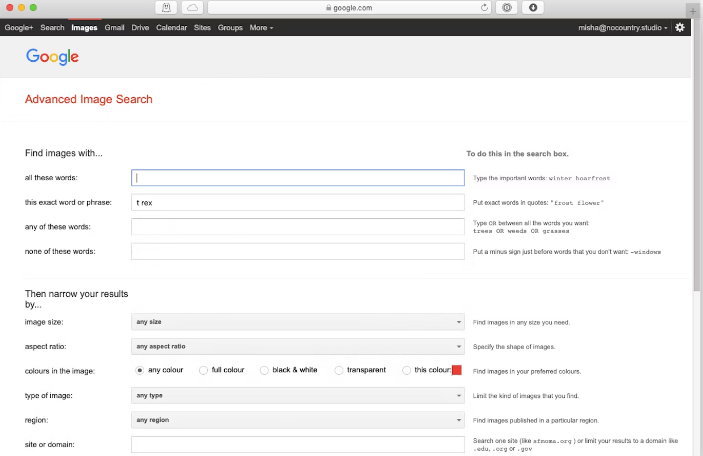Open Sites from the Google bar
The image size is (703, 456).
(202, 28)
